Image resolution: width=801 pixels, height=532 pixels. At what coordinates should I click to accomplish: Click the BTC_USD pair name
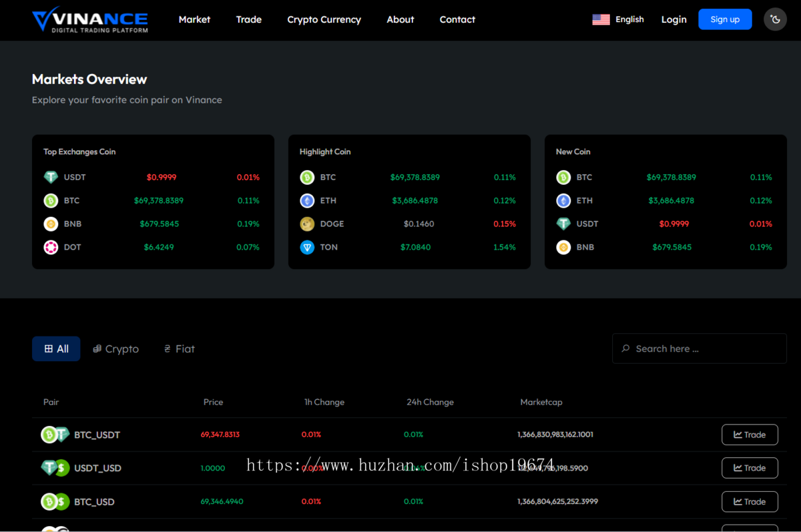pos(94,501)
